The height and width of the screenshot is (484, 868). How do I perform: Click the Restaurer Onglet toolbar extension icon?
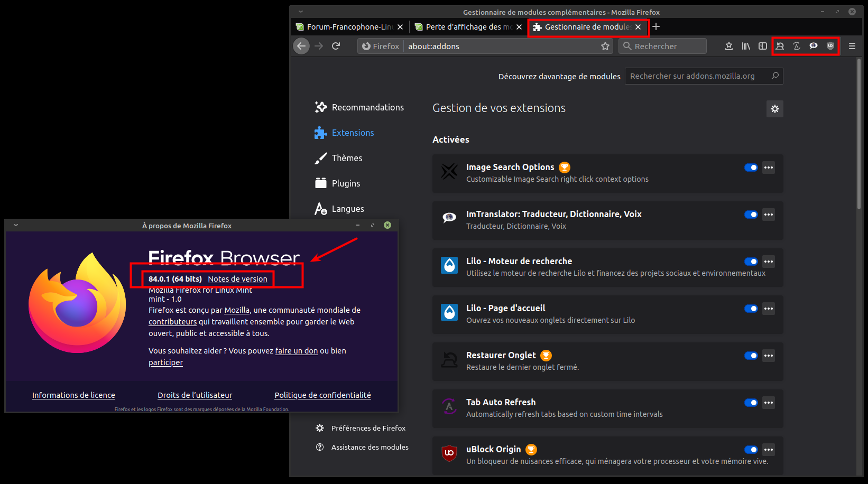(780, 46)
